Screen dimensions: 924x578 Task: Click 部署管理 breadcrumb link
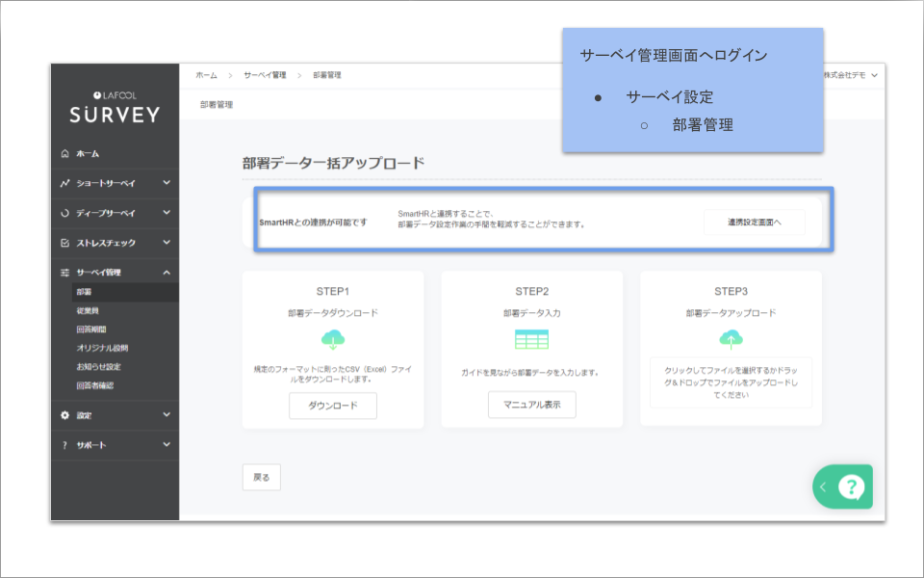(x=327, y=75)
